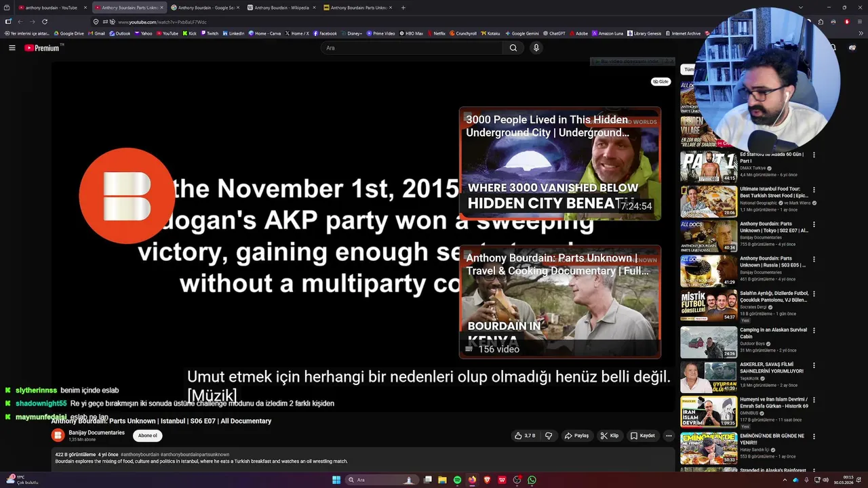Open Crunchyroll bookmark

click(462, 33)
